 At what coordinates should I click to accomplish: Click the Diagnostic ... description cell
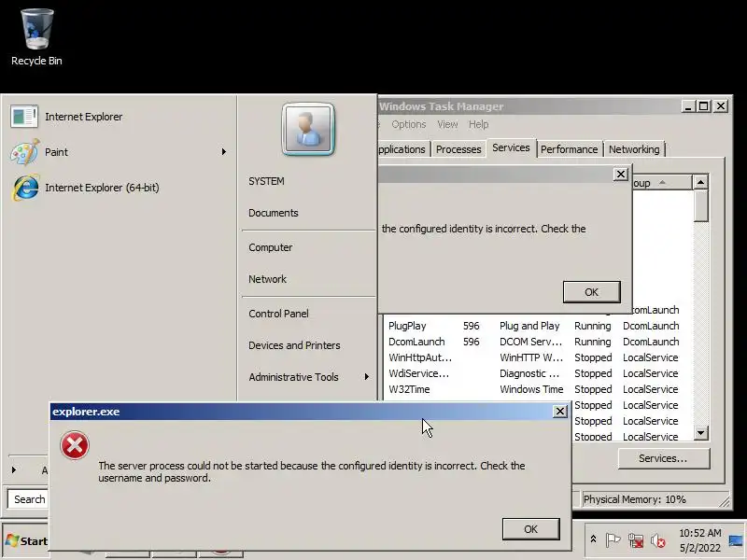(x=529, y=373)
